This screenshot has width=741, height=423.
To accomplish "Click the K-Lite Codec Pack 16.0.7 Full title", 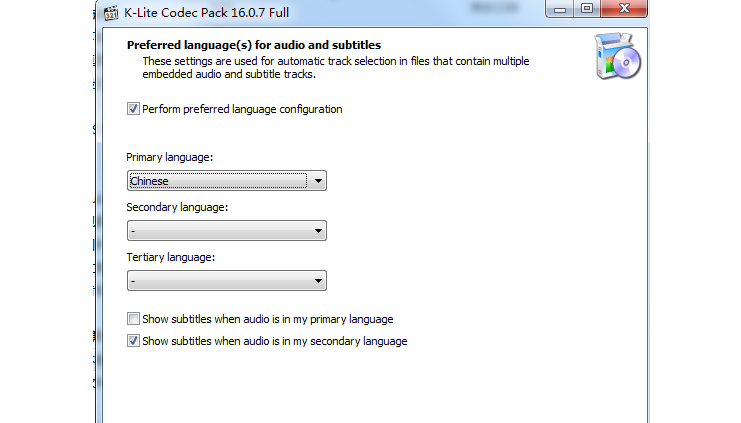I will coord(207,12).
